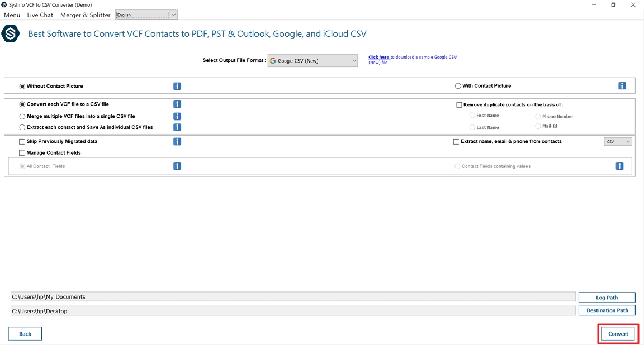Close the SysInfo converter window
This screenshot has height=345, width=644.
click(633, 5)
